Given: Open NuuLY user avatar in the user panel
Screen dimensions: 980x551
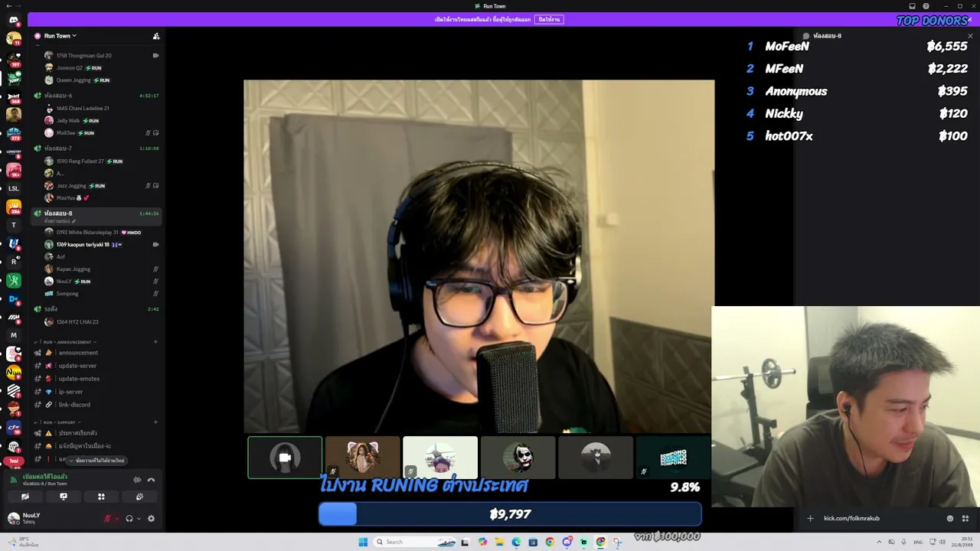Looking at the screenshot, I should pos(13,518).
